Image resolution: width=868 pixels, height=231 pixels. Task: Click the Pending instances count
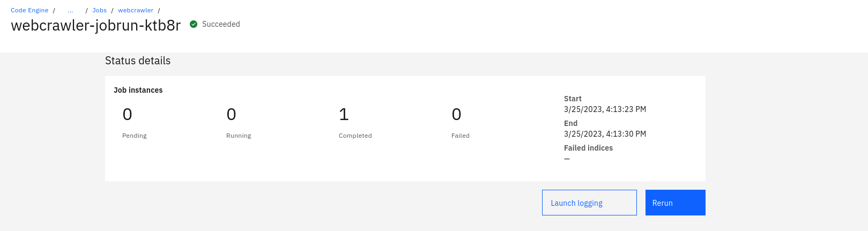(x=127, y=114)
